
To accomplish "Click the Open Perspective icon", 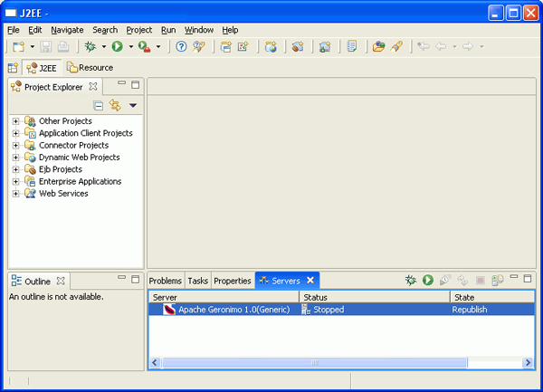I will [14, 68].
